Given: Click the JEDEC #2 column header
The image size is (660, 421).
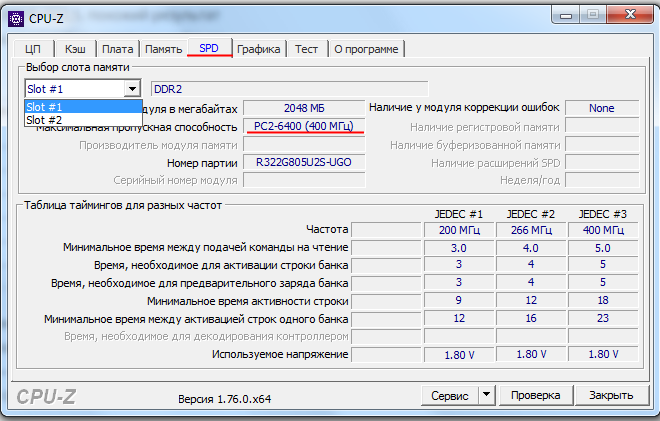Looking at the screenshot, I should click(531, 214).
